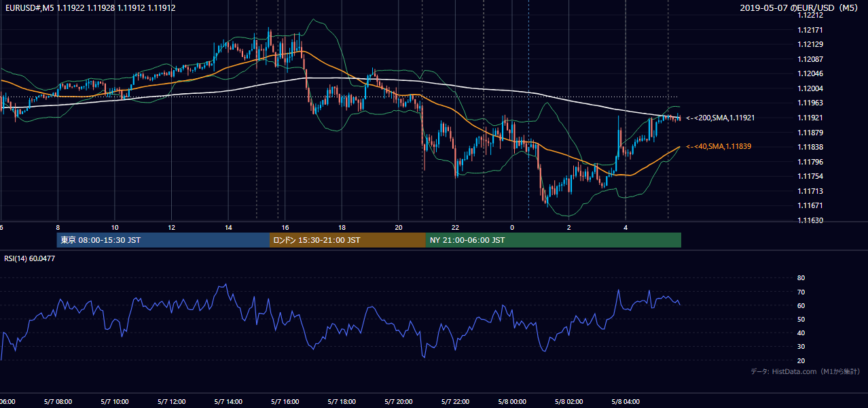Click the 5/7 12:00 date axis label
The height and width of the screenshot is (408, 868).
(x=172, y=402)
